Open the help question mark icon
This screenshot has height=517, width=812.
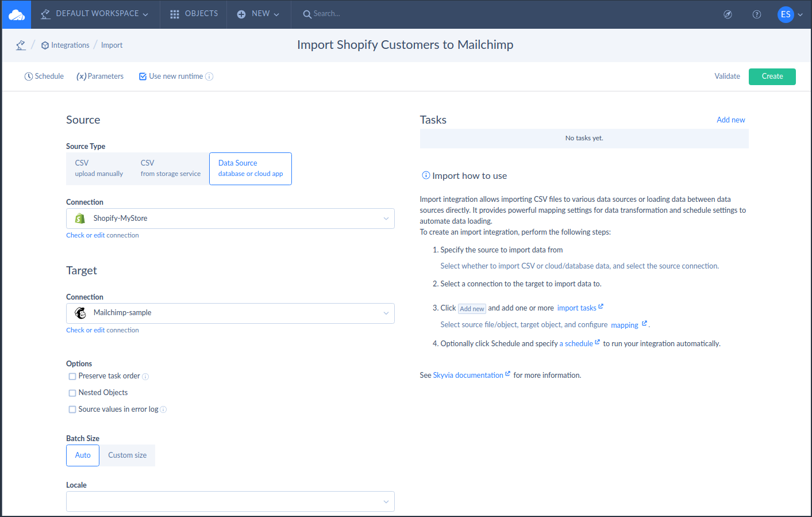point(757,14)
